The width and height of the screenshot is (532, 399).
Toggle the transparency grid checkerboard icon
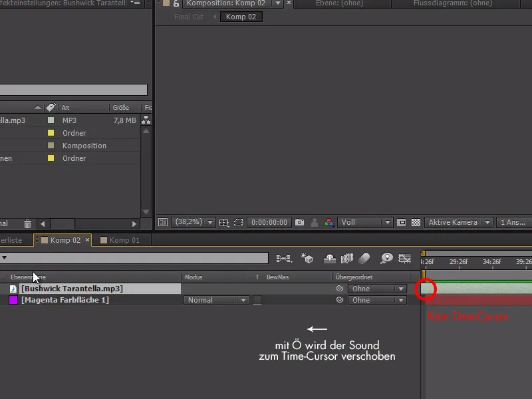[x=416, y=223]
